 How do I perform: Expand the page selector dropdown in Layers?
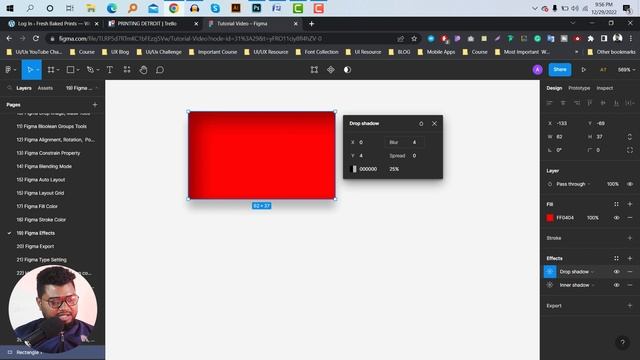82,88
